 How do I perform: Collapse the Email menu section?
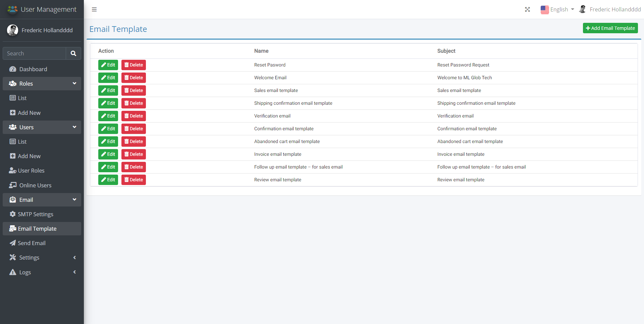coord(42,200)
